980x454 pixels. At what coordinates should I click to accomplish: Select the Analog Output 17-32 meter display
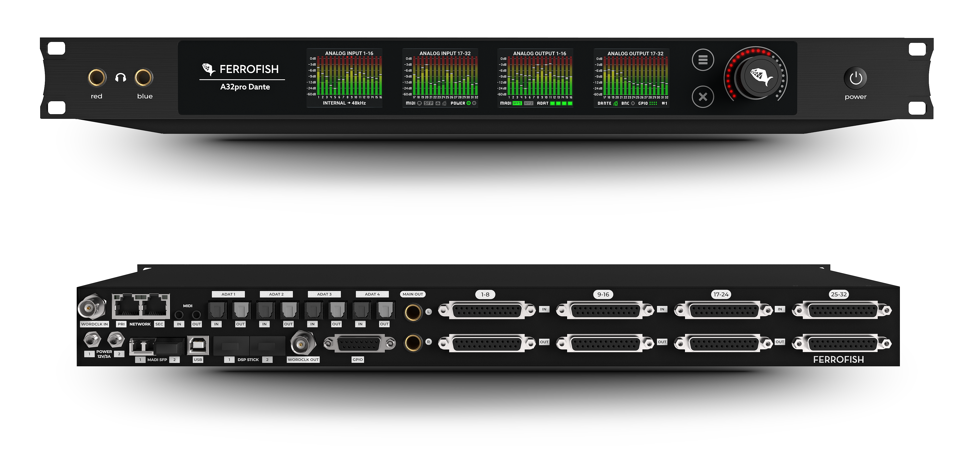tap(632, 78)
